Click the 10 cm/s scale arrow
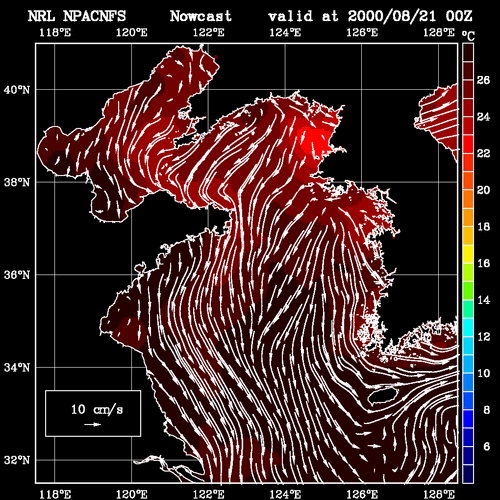 pos(93,424)
